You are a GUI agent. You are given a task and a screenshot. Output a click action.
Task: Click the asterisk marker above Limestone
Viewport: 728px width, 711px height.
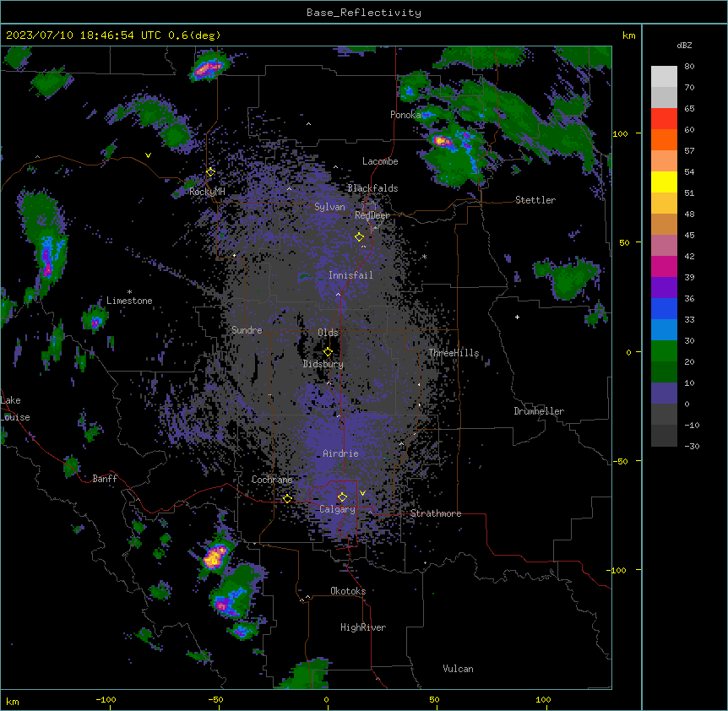(x=129, y=292)
